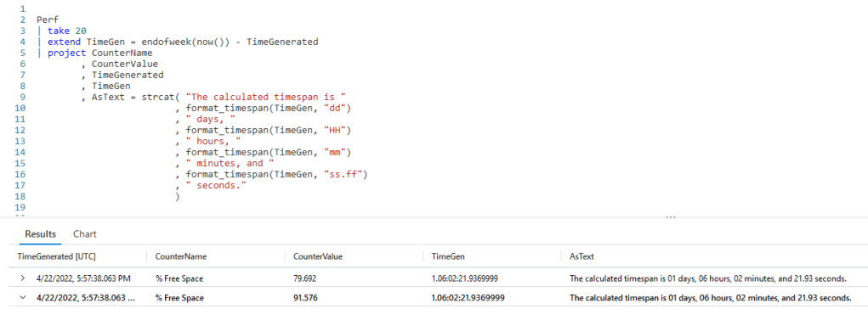This screenshot has height=309, width=868.
Task: Expand the row with CounterValue 79.692
Action: pos(23,278)
